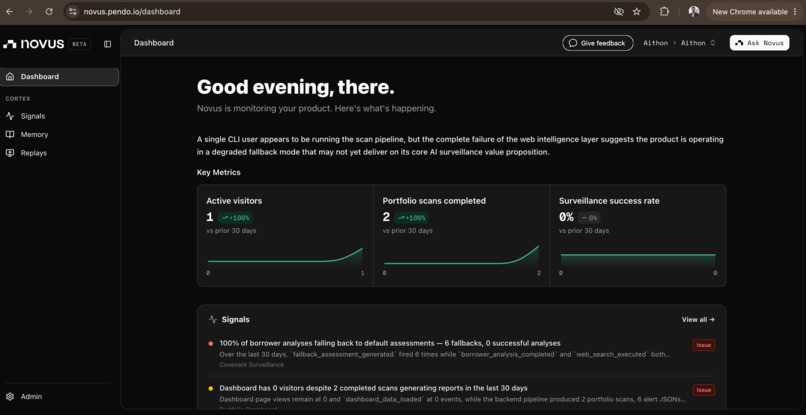Click the Novus logo

[x=33, y=44]
